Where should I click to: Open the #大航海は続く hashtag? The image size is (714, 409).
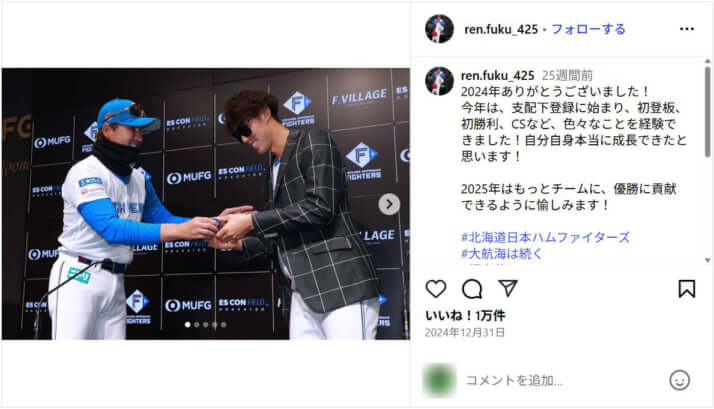[502, 254]
